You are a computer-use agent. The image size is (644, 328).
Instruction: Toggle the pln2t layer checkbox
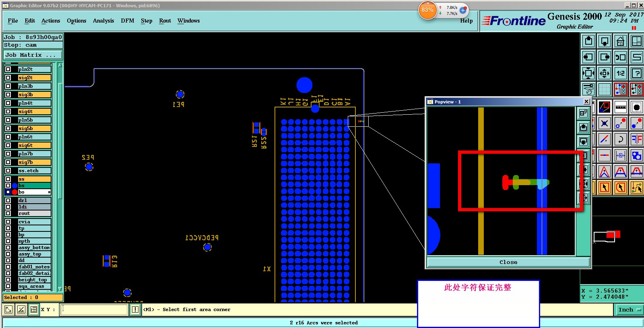coord(8,69)
